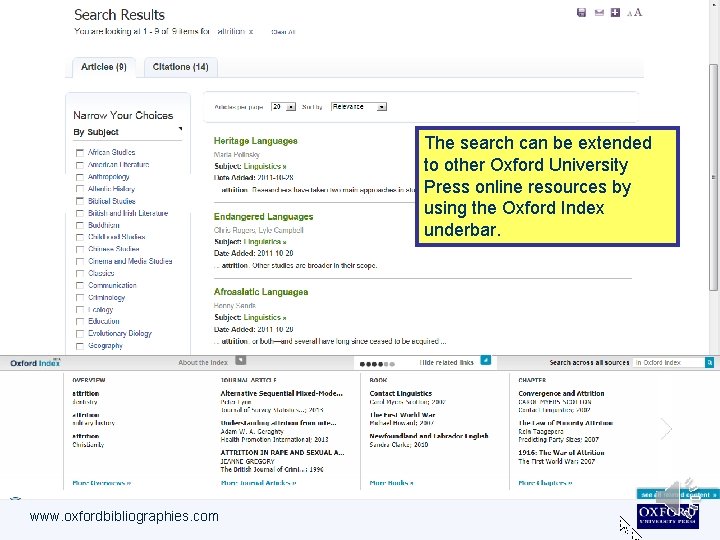Click the text size AA icon
720x540 pixels.
click(x=635, y=12)
